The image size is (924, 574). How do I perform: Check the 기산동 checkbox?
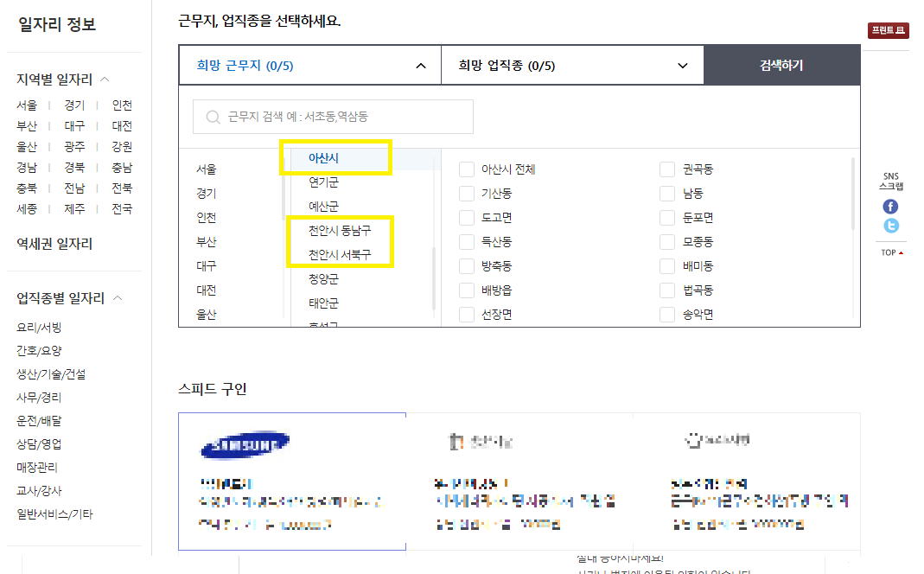point(467,194)
